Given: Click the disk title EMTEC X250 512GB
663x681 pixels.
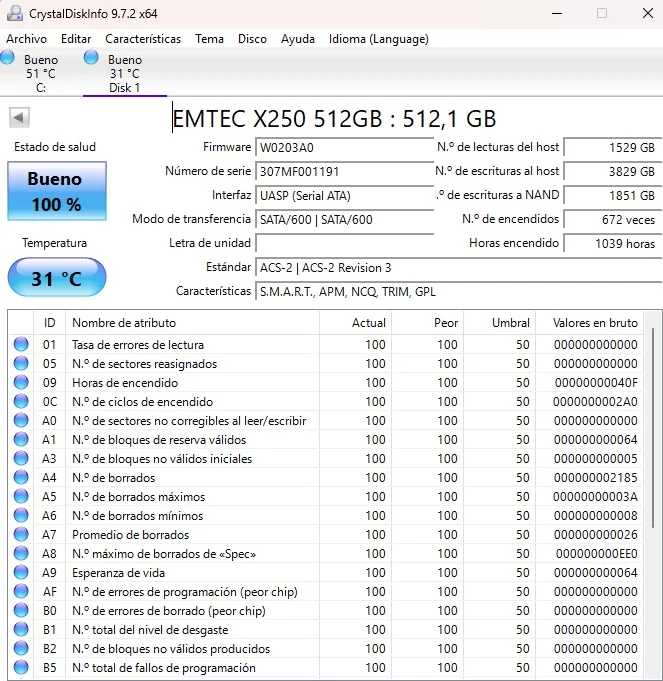Looking at the screenshot, I should [334, 118].
